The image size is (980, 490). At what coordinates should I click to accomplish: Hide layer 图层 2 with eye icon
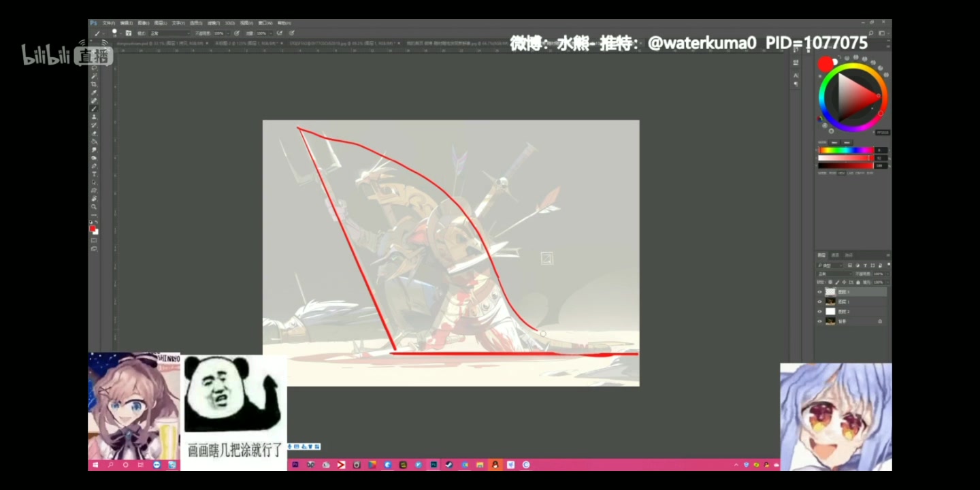coord(819,311)
